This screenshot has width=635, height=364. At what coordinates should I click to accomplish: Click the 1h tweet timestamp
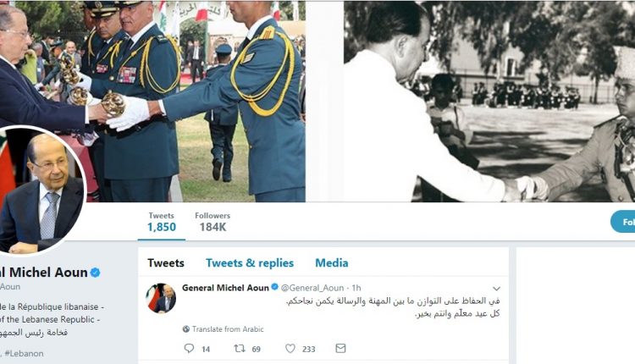click(x=356, y=288)
